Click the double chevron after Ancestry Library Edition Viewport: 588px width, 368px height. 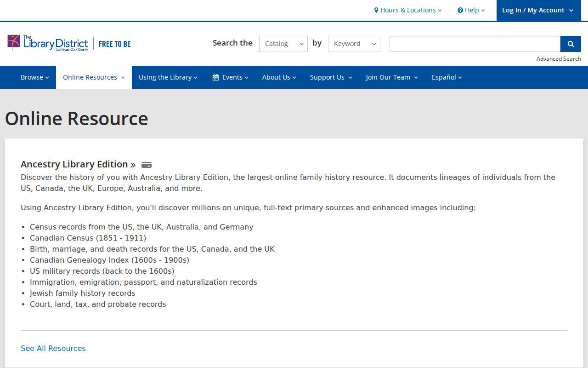(133, 165)
